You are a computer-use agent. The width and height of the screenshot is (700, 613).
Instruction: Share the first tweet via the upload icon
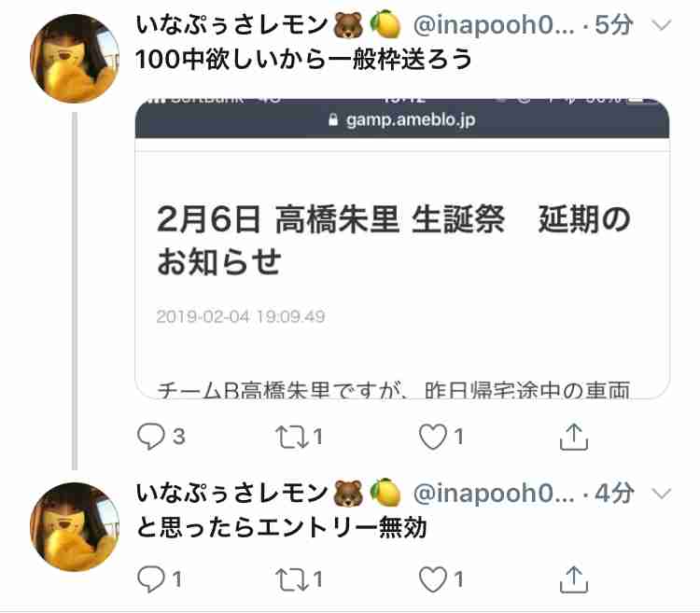pos(574,437)
